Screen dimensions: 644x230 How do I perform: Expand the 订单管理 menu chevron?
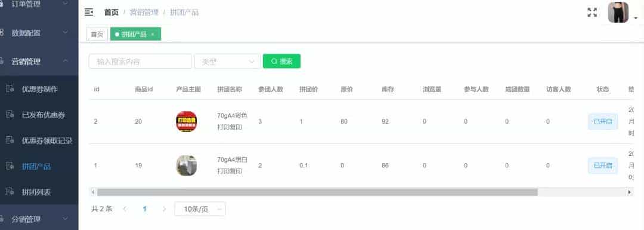pos(66,4)
